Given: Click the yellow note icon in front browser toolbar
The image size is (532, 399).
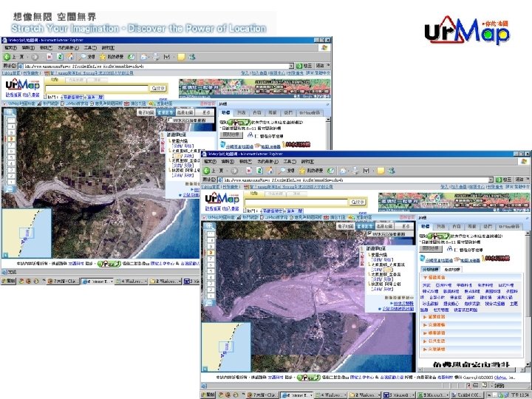Looking at the screenshot, I should 381,171.
